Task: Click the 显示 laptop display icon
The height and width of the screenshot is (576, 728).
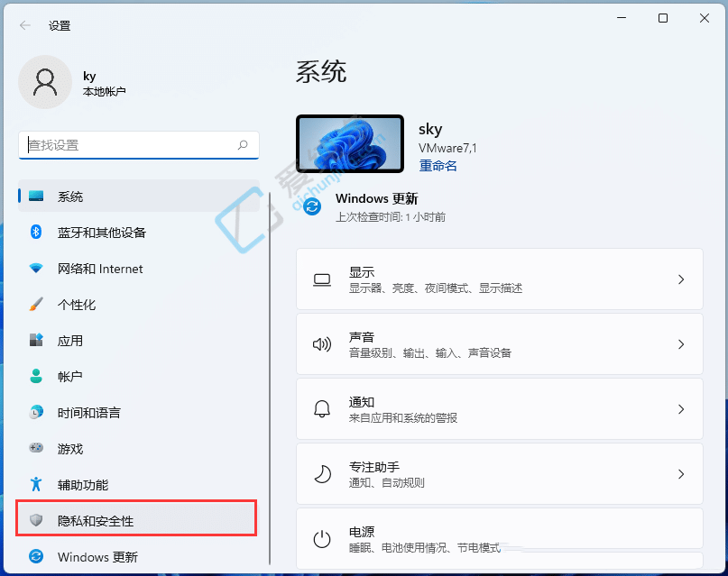Action: pos(322,279)
